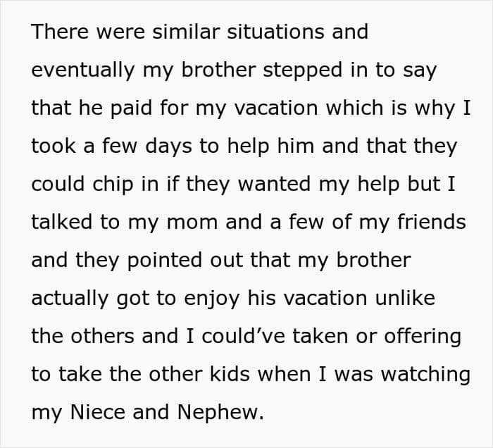Click the word "friends"

[x=432, y=222]
